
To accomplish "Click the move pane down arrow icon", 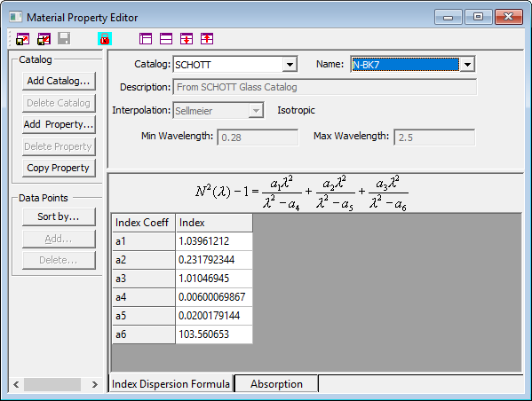I will (x=187, y=39).
